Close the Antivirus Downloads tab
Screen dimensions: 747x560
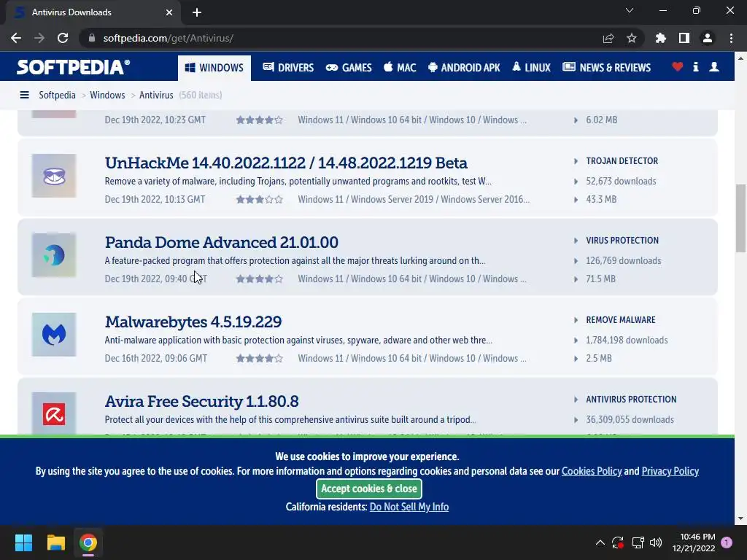[x=169, y=12]
